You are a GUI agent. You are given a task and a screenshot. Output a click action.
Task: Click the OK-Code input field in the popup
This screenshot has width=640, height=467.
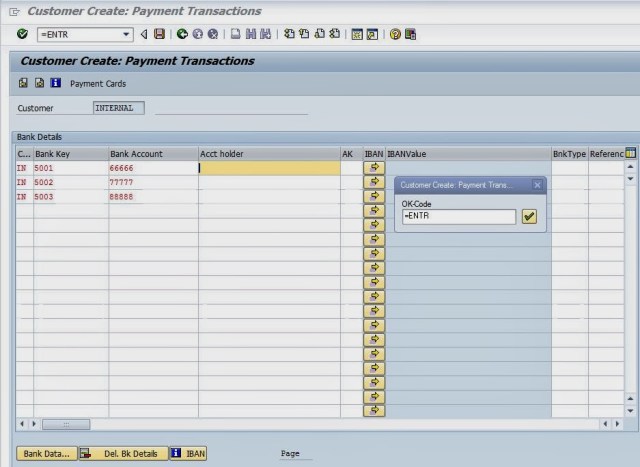[459, 216]
